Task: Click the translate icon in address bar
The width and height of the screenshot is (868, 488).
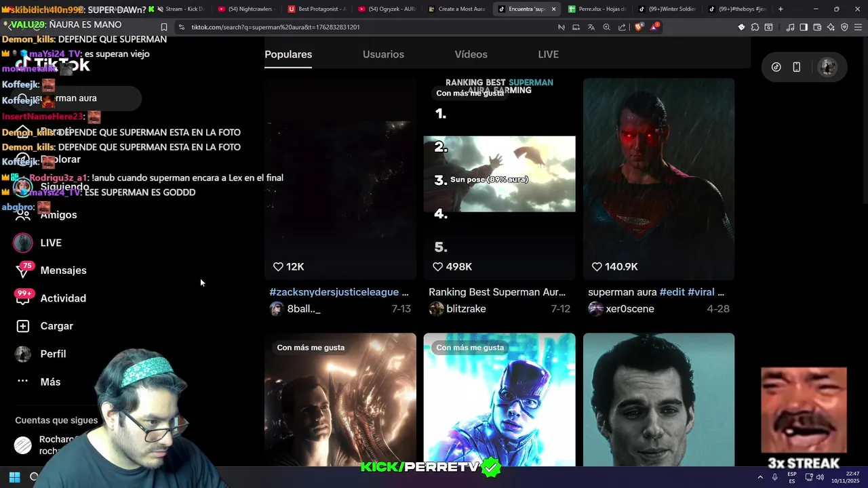Action: (x=591, y=27)
